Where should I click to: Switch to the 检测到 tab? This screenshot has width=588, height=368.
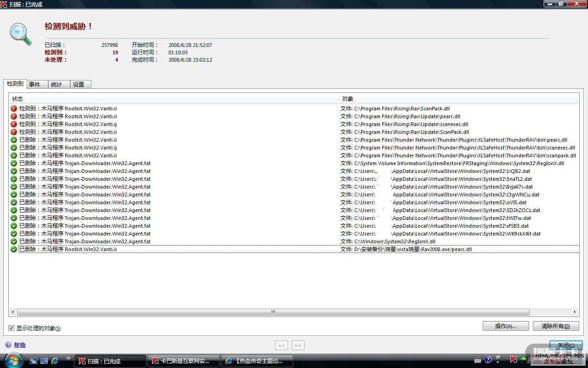(15, 84)
